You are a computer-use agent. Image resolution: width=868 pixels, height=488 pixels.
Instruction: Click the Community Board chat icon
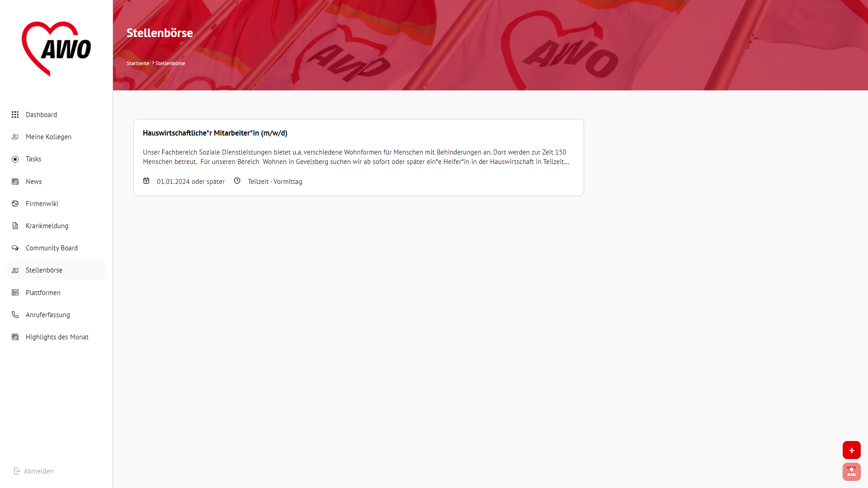[15, 248]
